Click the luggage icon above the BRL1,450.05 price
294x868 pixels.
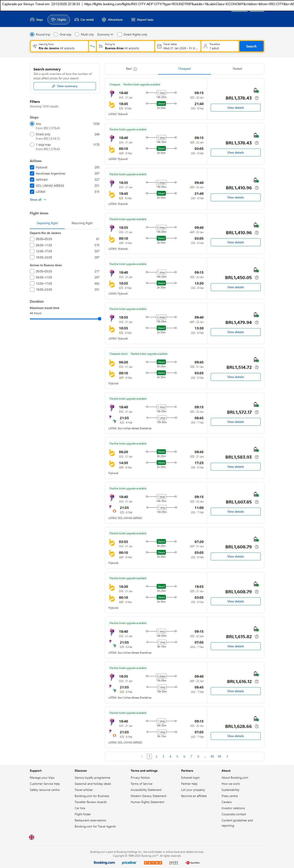256,270
